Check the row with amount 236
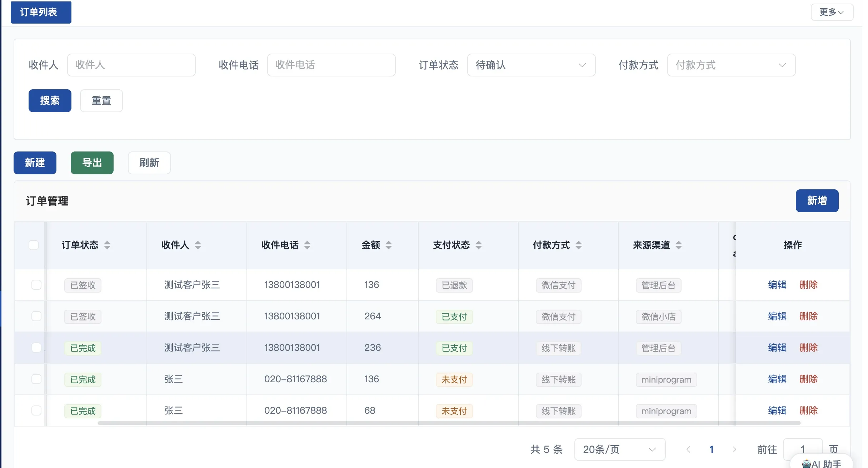Image resolution: width=868 pixels, height=468 pixels. tap(36, 348)
